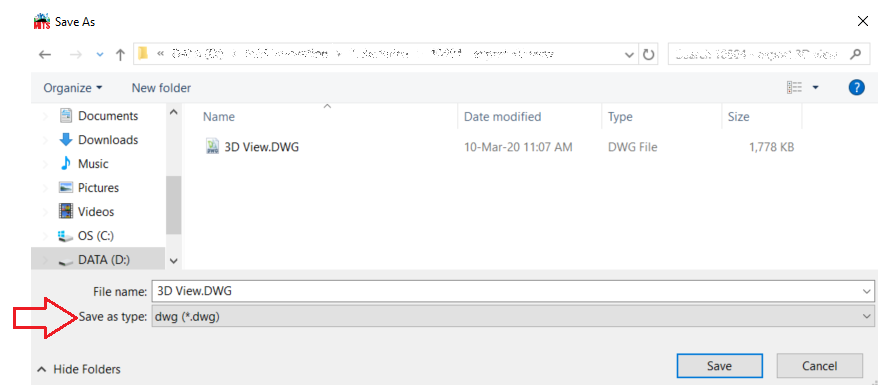Screen dimensions: 878x385
Task: Expand the Documents tree node
Action: (45, 116)
